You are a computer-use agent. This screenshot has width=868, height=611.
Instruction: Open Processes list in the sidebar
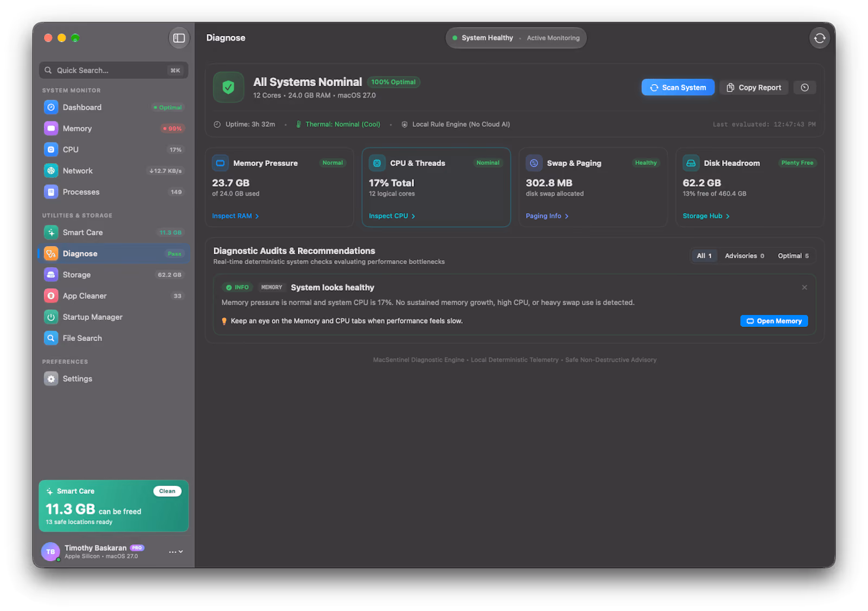pyautogui.click(x=114, y=192)
